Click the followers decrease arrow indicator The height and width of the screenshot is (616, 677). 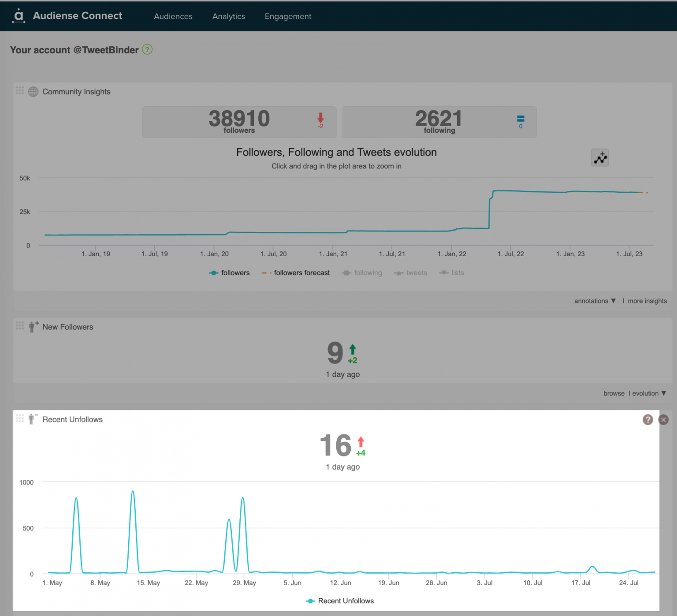320,119
